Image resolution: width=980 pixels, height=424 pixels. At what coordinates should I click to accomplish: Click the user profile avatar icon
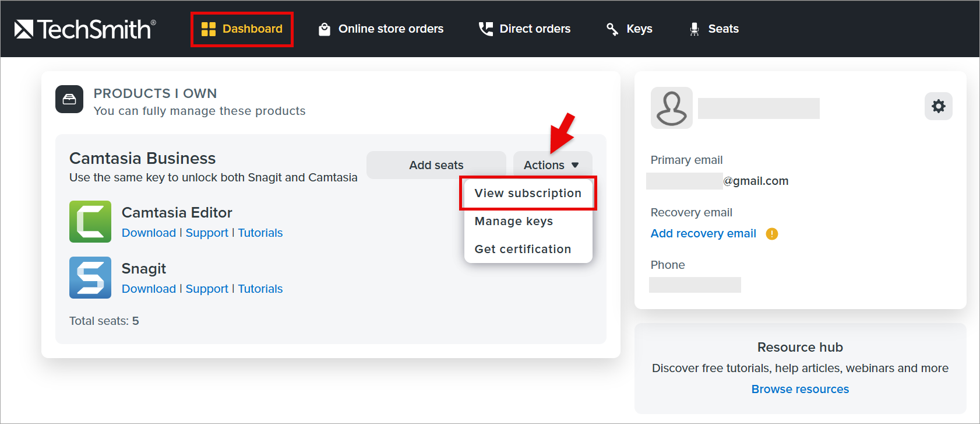(672, 108)
